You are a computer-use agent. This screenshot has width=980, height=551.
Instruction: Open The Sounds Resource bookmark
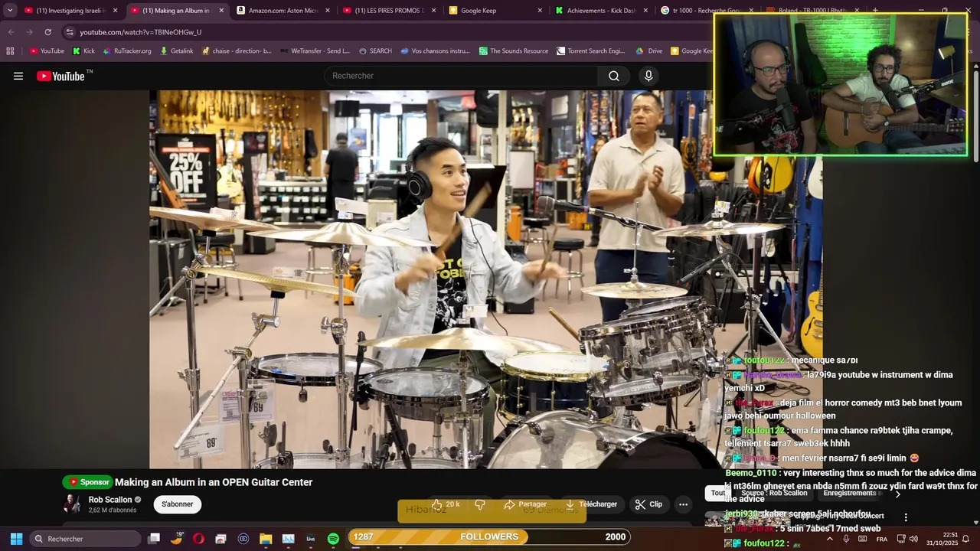pyautogui.click(x=514, y=51)
